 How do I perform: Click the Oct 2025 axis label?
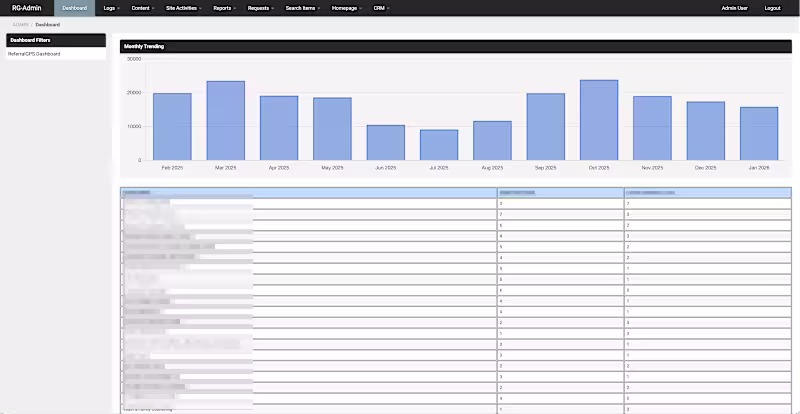[599, 167]
